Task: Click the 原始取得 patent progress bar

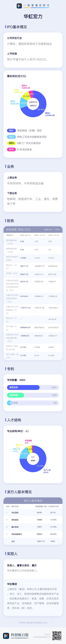Action: [16, 395]
